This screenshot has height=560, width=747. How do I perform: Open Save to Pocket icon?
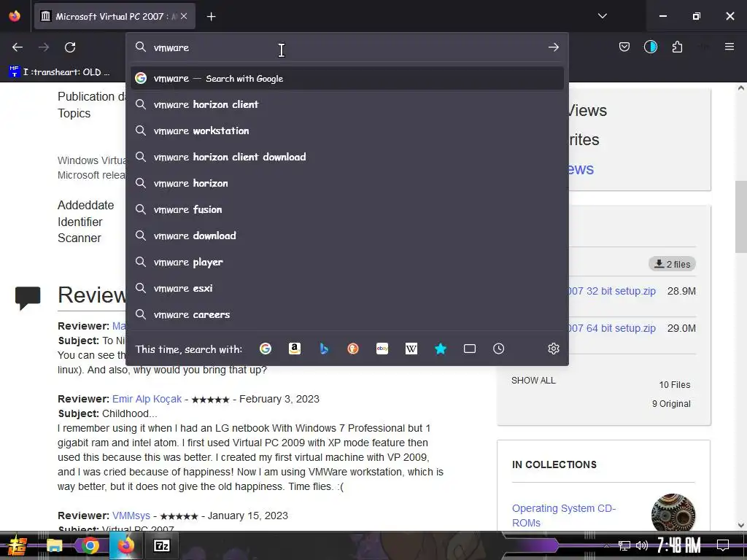click(624, 47)
